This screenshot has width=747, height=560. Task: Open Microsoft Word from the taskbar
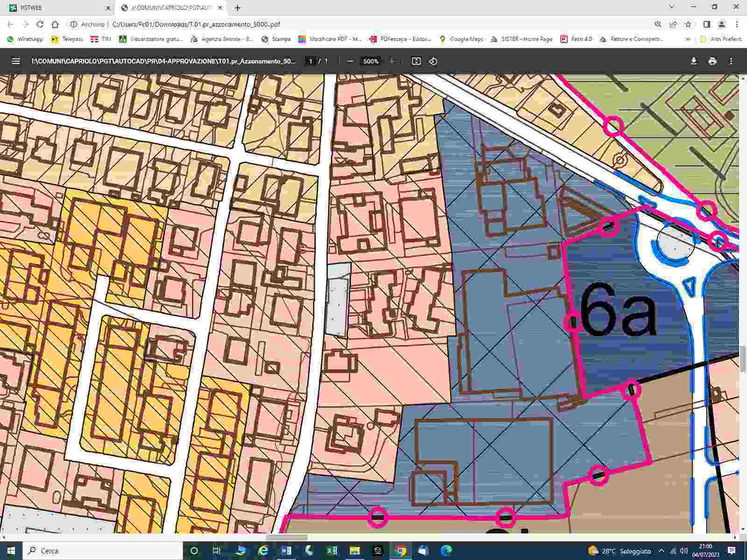(x=286, y=551)
